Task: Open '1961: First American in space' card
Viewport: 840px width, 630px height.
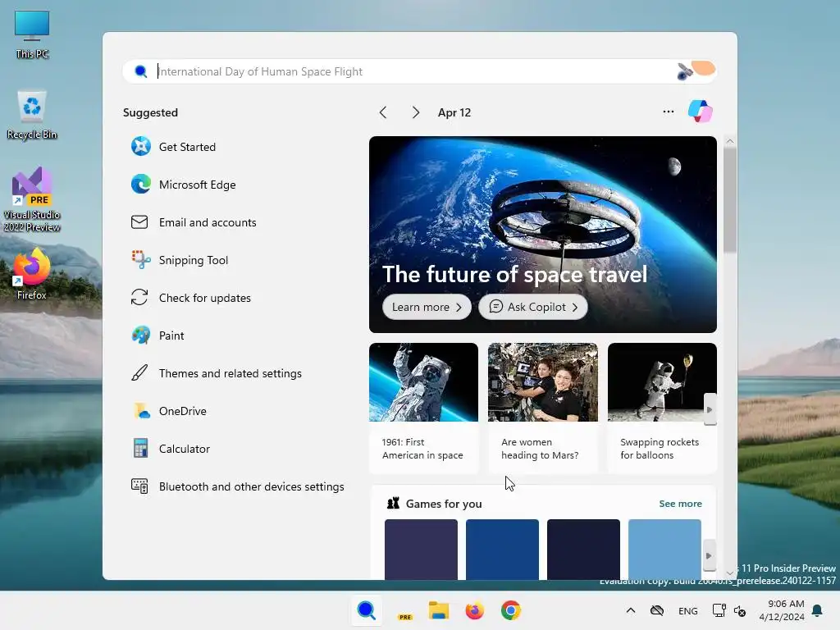Action: (424, 409)
